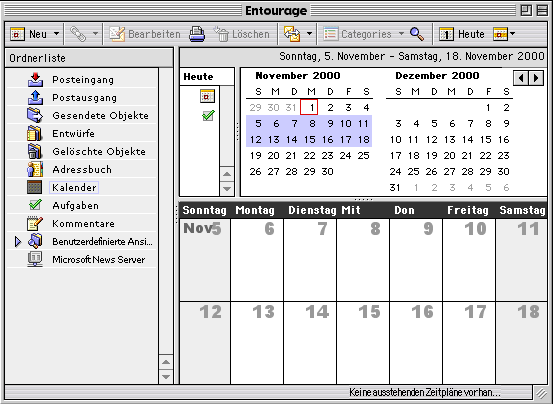Image resolution: width=553 pixels, height=404 pixels.
Task: Click the Löschen trash button
Action: 242,34
